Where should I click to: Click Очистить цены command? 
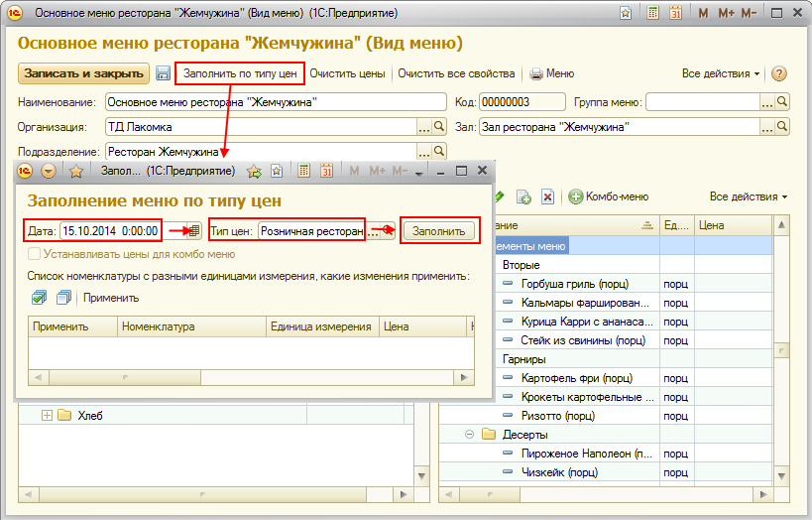point(347,74)
